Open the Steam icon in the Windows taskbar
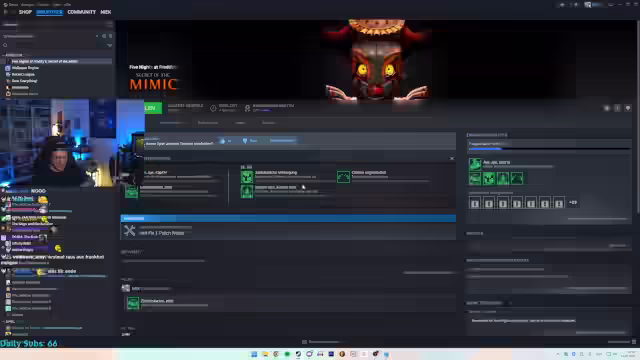Image resolution: width=640 pixels, height=360 pixels. click(298, 354)
